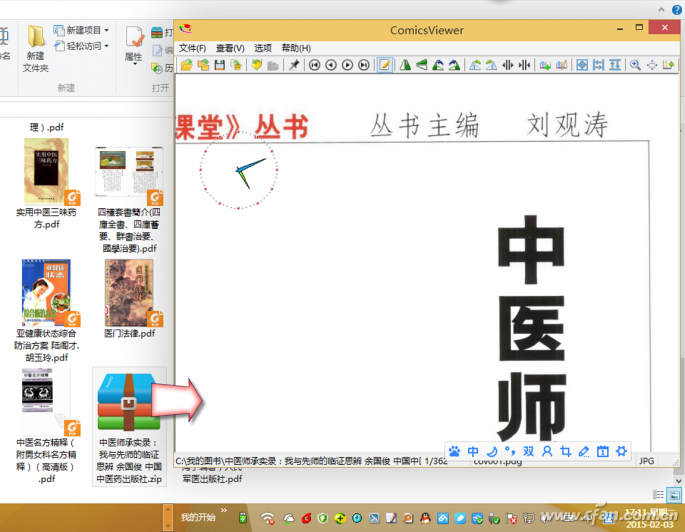
Task: Click the pale blue triangle rotate icon
Action: [x=475, y=66]
